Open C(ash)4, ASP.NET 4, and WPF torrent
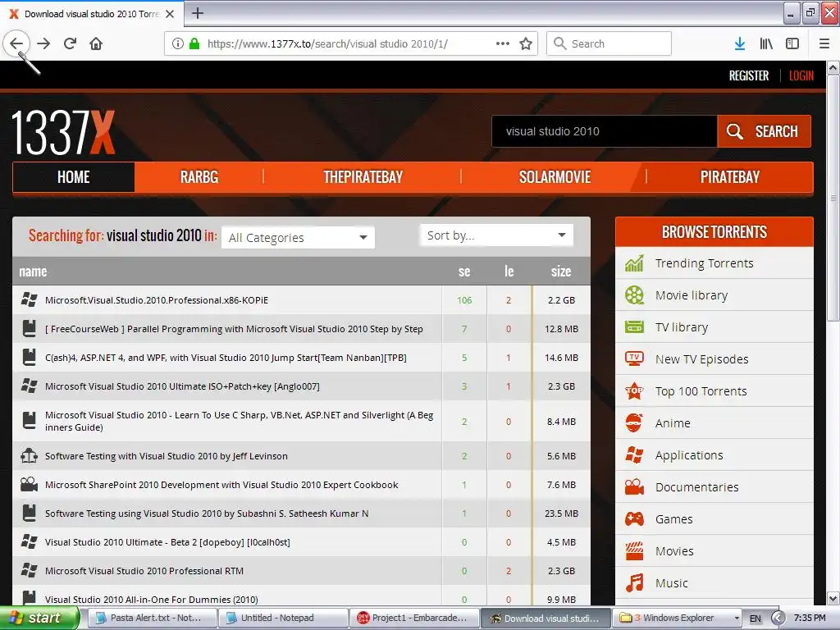 click(226, 358)
